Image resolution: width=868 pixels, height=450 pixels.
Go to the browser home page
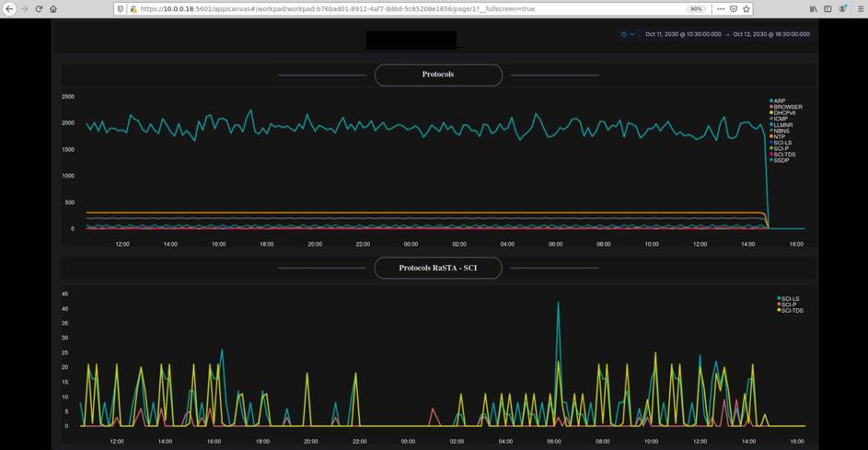53,8
